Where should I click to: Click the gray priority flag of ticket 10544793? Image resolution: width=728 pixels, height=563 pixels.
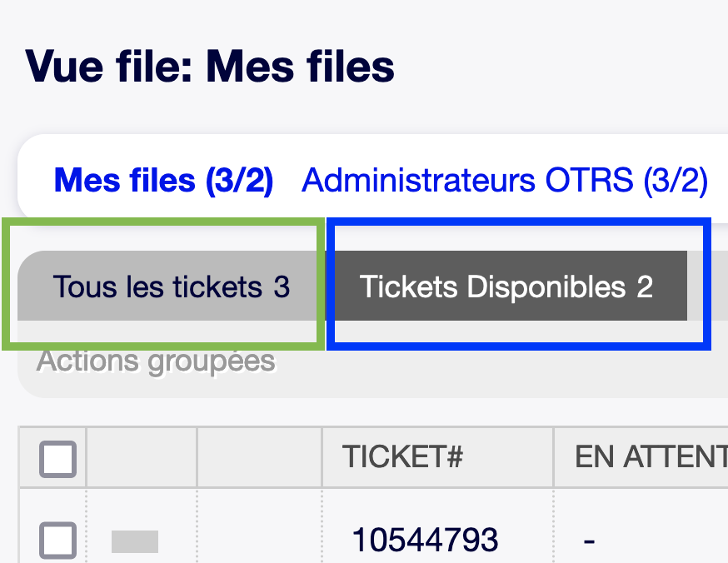(135, 542)
